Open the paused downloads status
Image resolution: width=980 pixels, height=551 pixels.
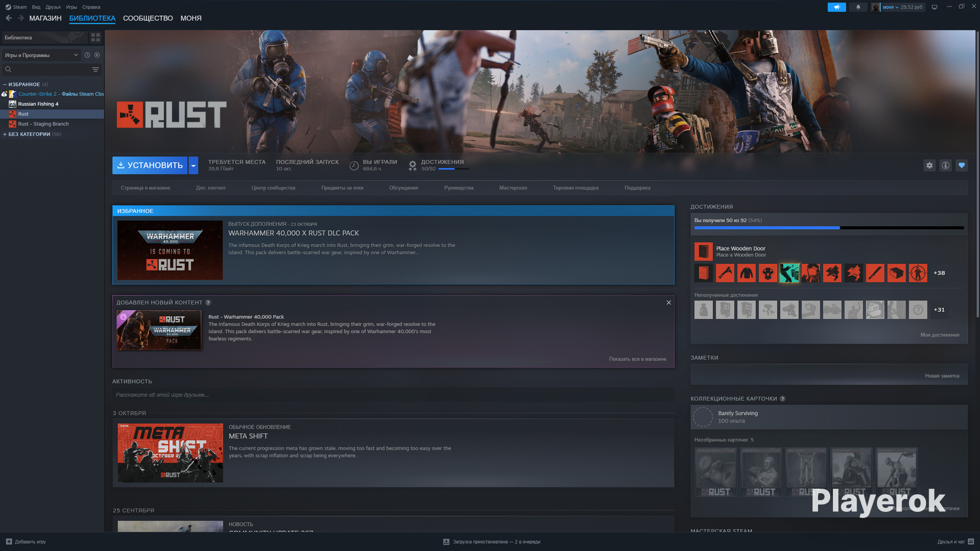[x=491, y=542]
